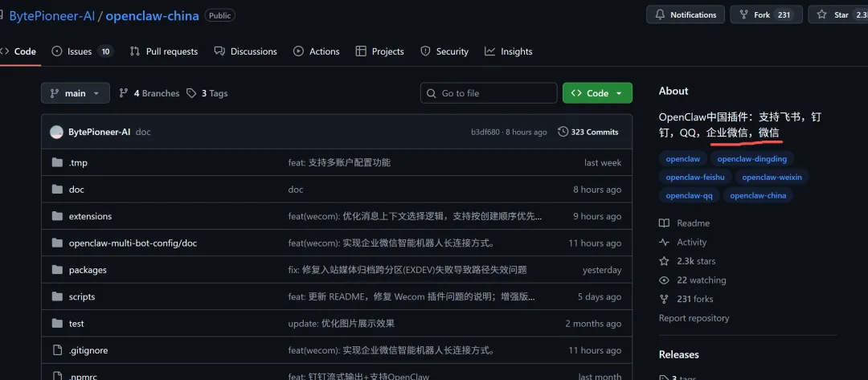Open the test folder
Image resolution: width=868 pixels, height=380 pixels.
[x=76, y=324]
